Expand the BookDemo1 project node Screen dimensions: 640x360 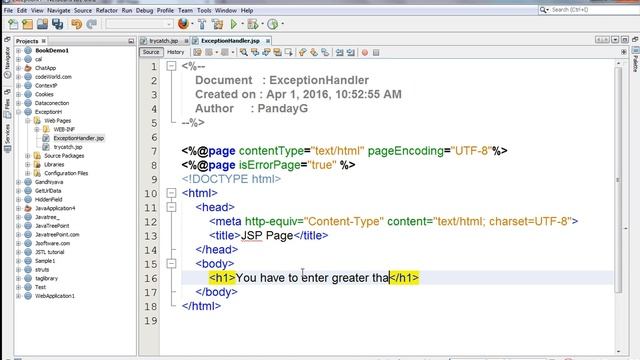click(18, 51)
